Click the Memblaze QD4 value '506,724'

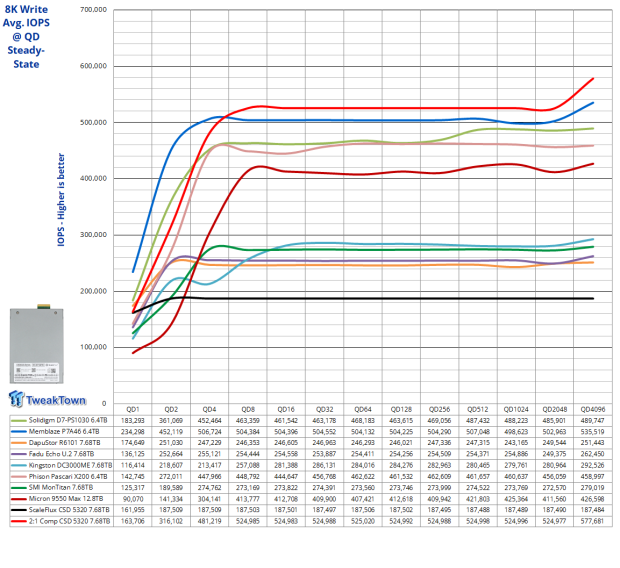coord(209,432)
